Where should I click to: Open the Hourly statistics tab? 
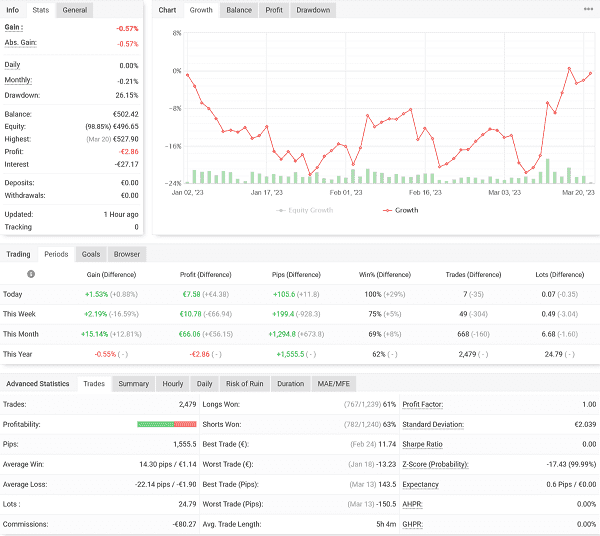173,384
